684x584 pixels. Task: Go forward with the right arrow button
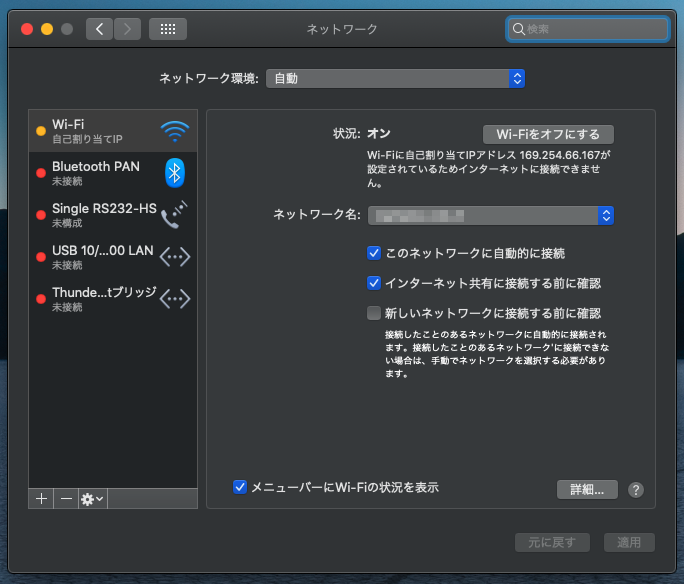click(x=127, y=29)
